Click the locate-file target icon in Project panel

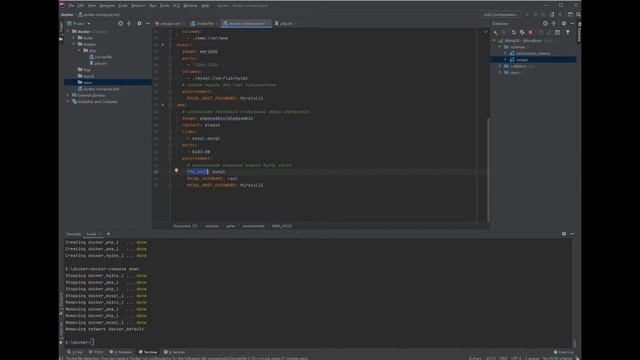(x=120, y=23)
